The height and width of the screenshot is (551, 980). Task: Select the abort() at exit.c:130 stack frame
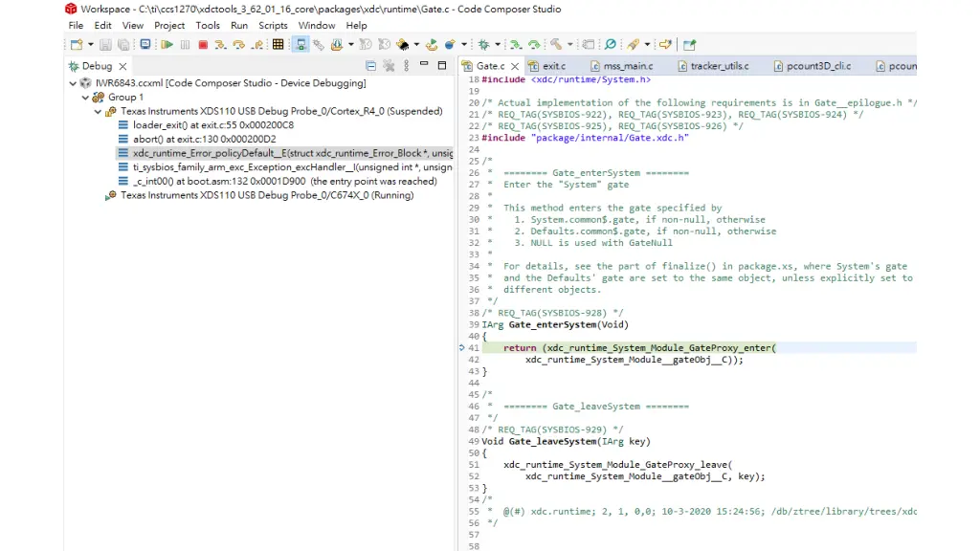[205, 139]
